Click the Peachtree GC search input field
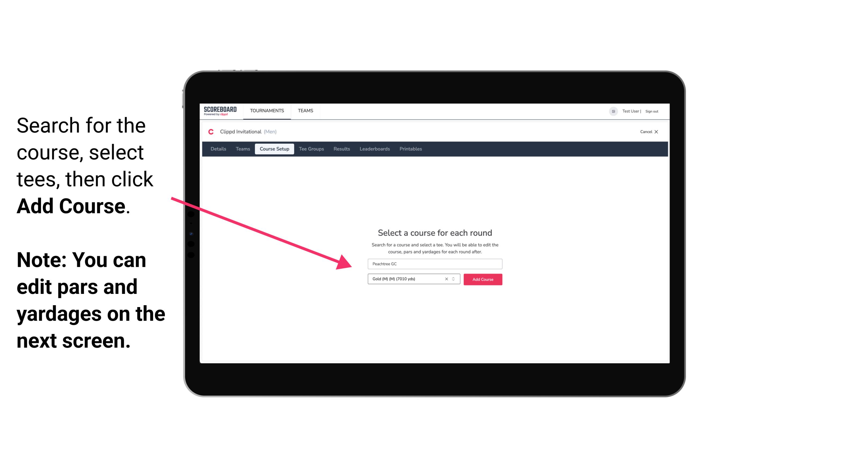Image resolution: width=868 pixels, height=467 pixels. (x=433, y=263)
